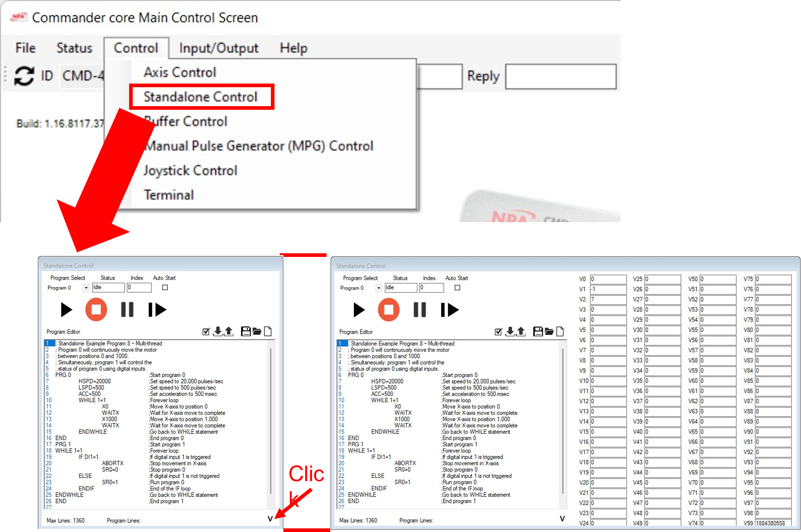Open Program Select dropdown in the expanded Standalone window
This screenshot has height=532, width=801.
click(379, 288)
